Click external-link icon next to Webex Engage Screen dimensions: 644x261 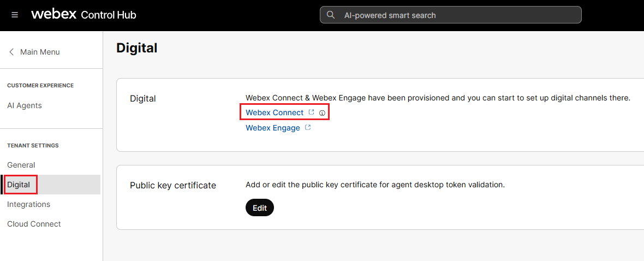coord(308,127)
